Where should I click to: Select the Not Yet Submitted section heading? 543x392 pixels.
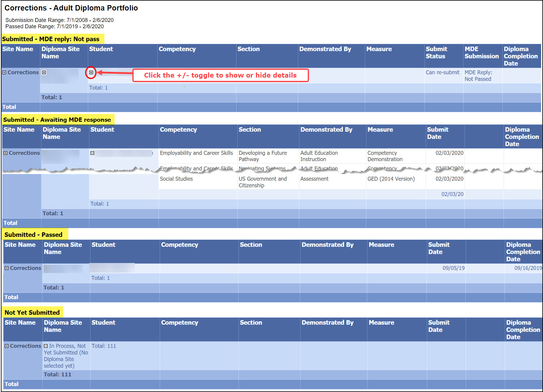click(x=32, y=313)
